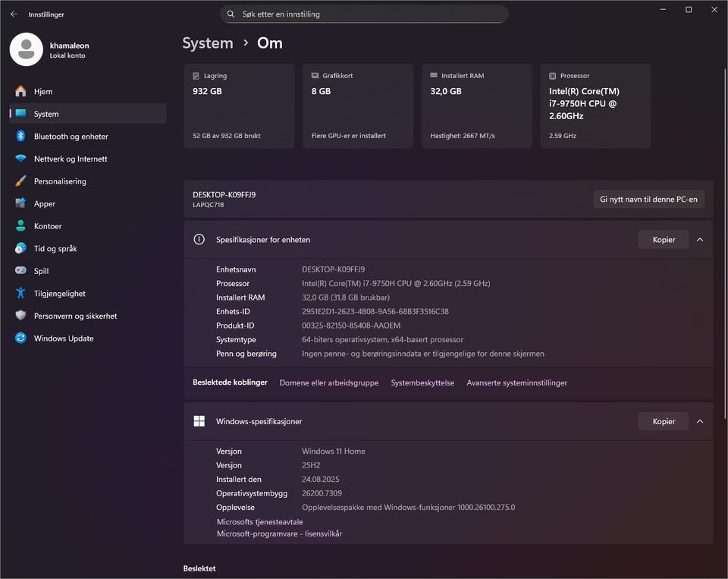Image resolution: width=728 pixels, height=579 pixels.
Task: Open Microsofts tjenesteavtale link
Action: [259, 522]
